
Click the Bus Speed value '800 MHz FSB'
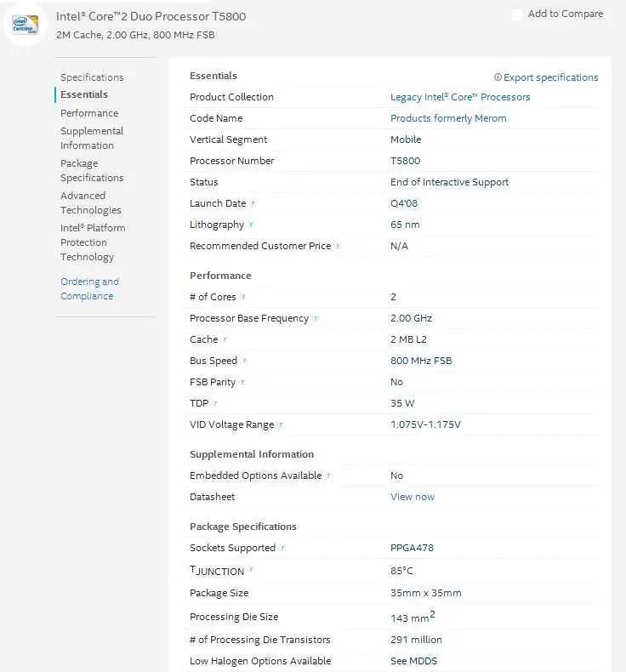click(x=421, y=361)
